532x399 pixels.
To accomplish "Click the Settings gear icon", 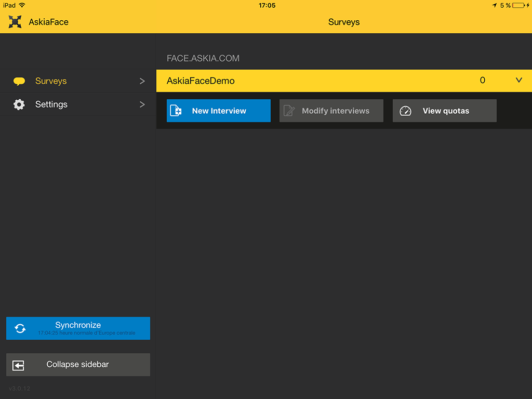I will tap(19, 104).
